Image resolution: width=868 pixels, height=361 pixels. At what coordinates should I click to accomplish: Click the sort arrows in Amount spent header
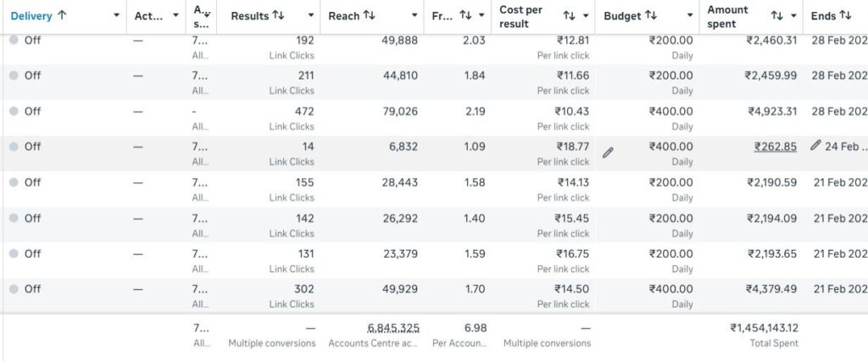click(x=777, y=16)
